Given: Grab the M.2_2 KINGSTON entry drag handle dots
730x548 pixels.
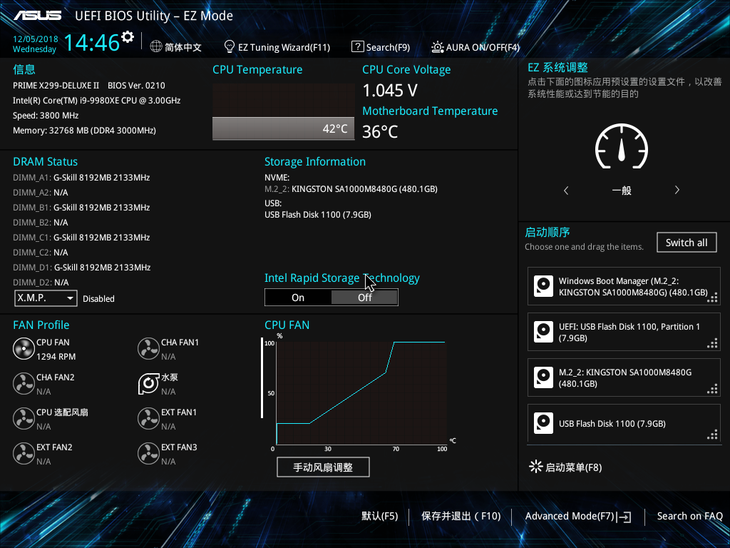Looking at the screenshot, I should coord(712,389).
